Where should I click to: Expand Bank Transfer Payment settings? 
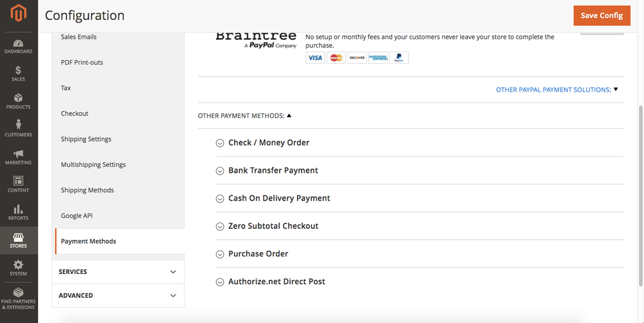point(273,170)
